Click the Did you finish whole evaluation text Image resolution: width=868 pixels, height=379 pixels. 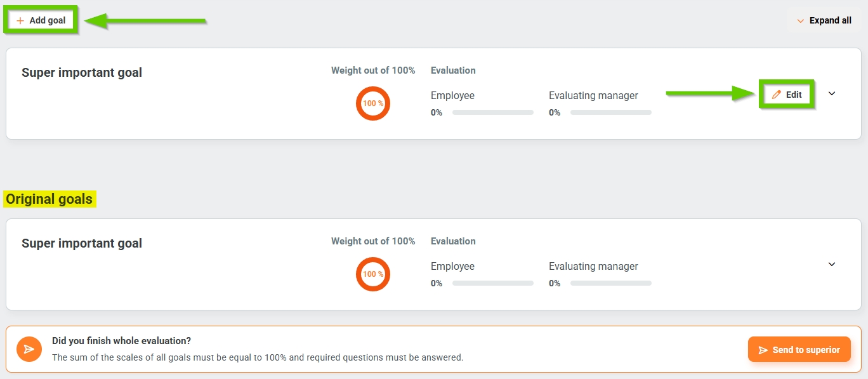tap(121, 341)
